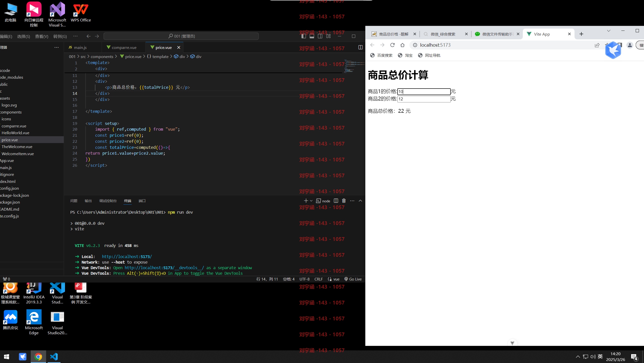The image size is (644, 363).
Task: Open the 此电脑 desktop icon
Action: [11, 12]
